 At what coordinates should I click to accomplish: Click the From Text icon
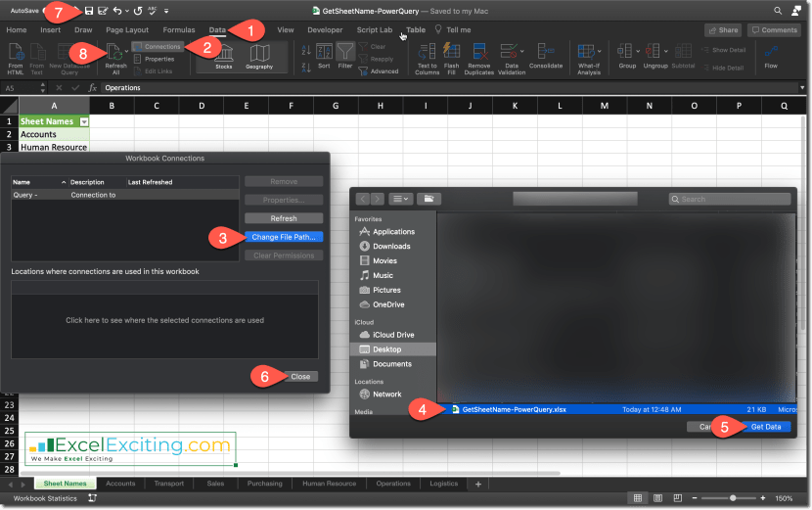[x=37, y=53]
